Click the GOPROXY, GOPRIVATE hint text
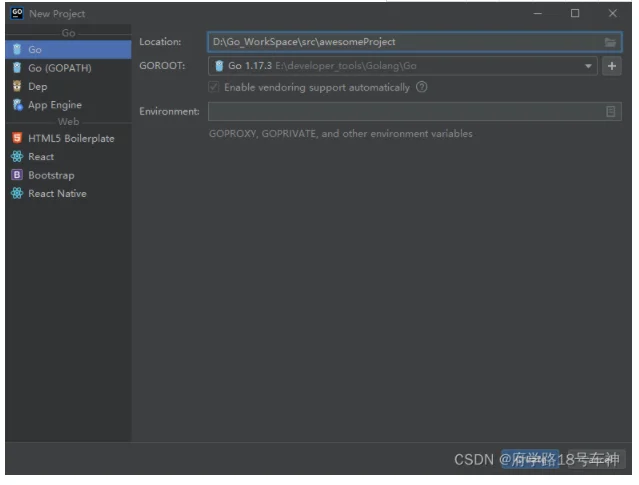The image size is (639, 485). pyautogui.click(x=341, y=134)
